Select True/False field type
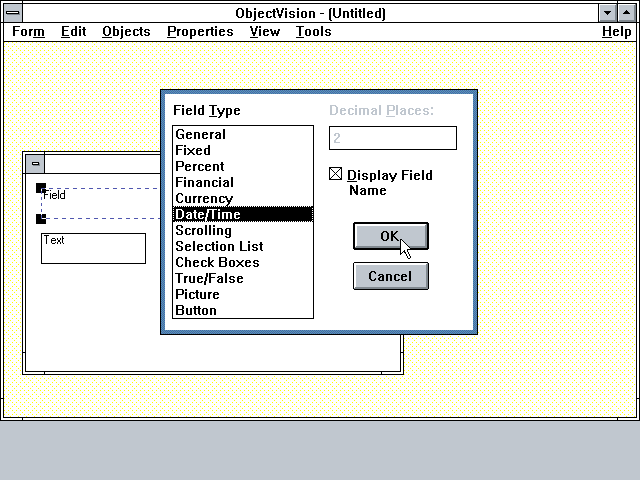 pos(243,278)
